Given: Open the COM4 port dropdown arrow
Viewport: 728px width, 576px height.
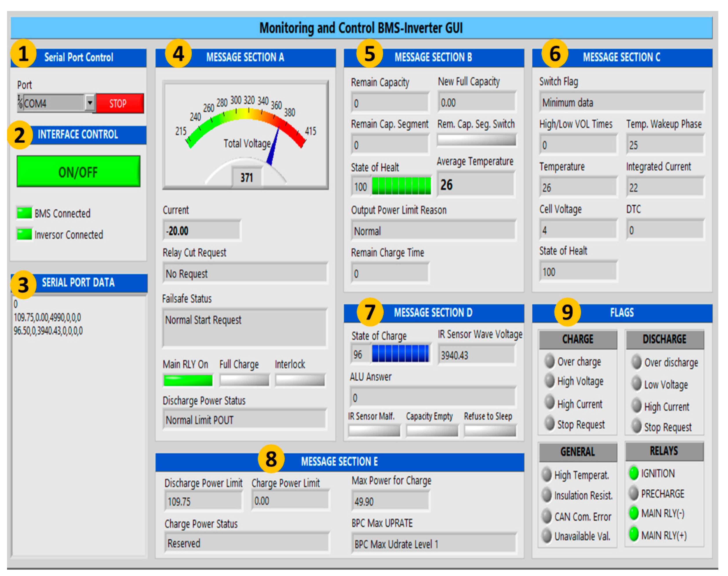Looking at the screenshot, I should click(x=90, y=103).
